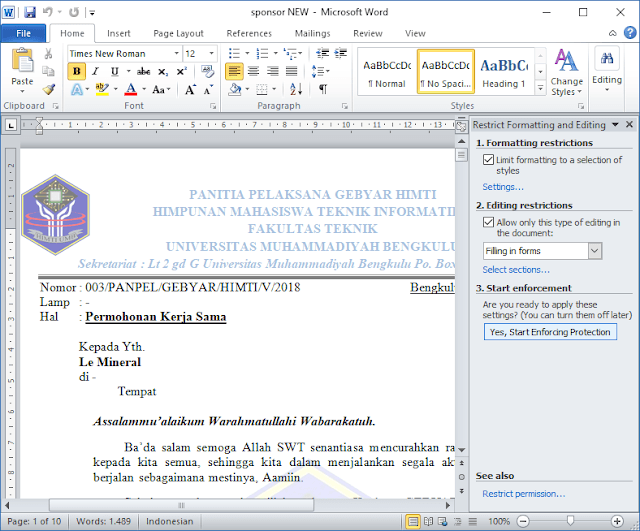Switch to Draft view
This screenshot has width=640, height=531.
[472, 521]
